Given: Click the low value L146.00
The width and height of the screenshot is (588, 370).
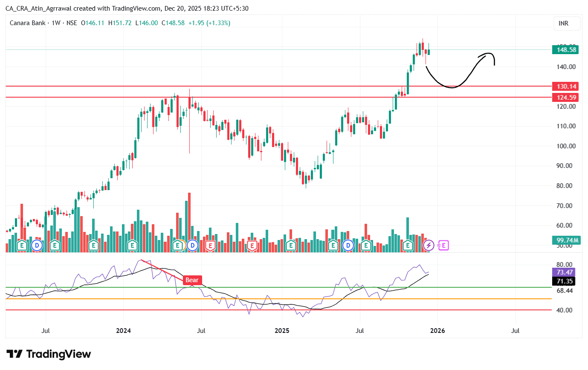Looking at the screenshot, I should click(146, 23).
